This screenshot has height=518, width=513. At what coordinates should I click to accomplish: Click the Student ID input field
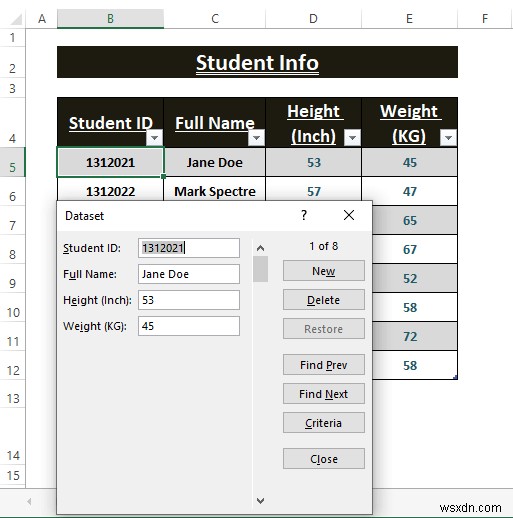189,248
